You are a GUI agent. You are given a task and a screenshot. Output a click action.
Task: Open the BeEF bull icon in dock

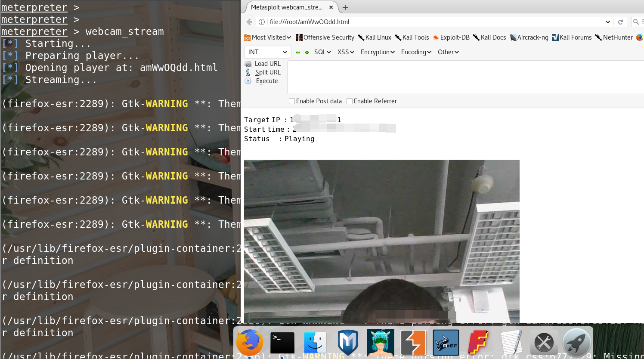[x=446, y=343]
